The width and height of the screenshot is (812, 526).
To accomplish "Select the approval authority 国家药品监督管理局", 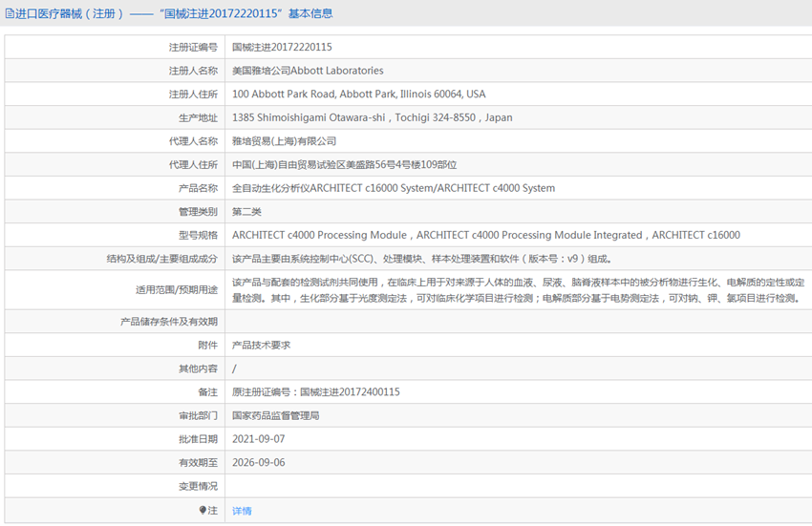I will pos(275,415).
